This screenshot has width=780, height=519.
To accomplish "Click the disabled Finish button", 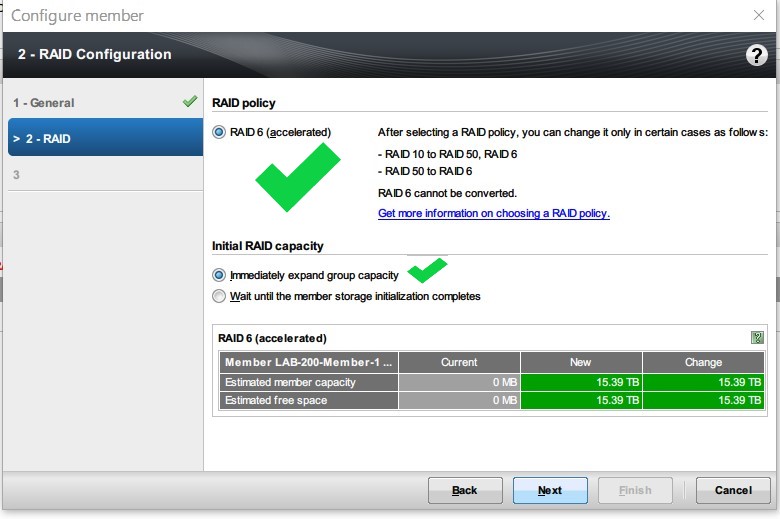I will pyautogui.click(x=635, y=490).
